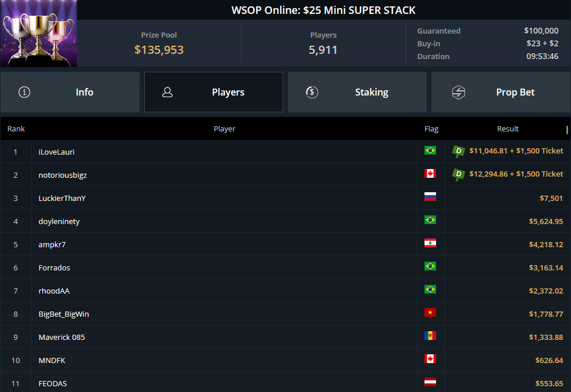Viewport: 571px width, 392px height.
Task: Click the $100,000 guaranteed value
Action: (x=541, y=31)
